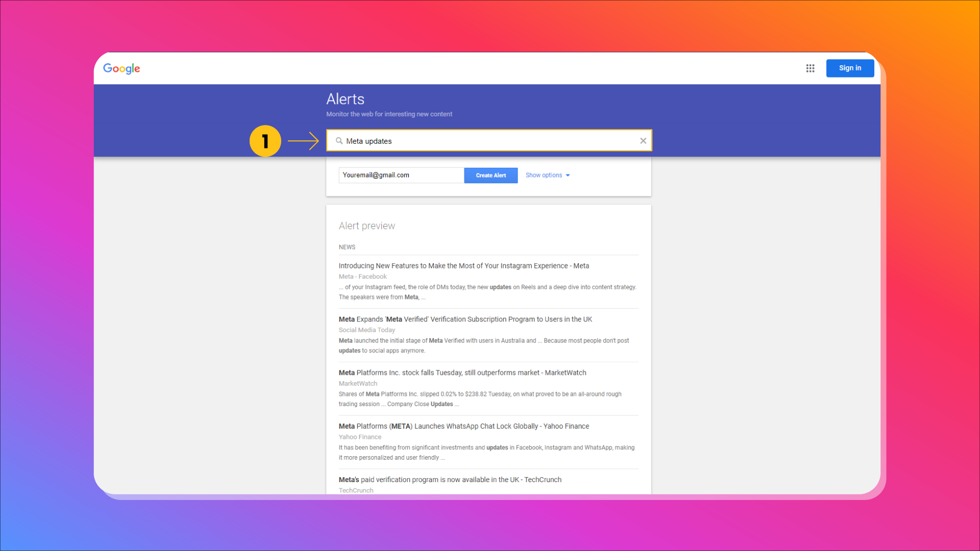Click the 'TechCrunch' source label
Viewport: 980px width, 551px height.
coord(356,490)
